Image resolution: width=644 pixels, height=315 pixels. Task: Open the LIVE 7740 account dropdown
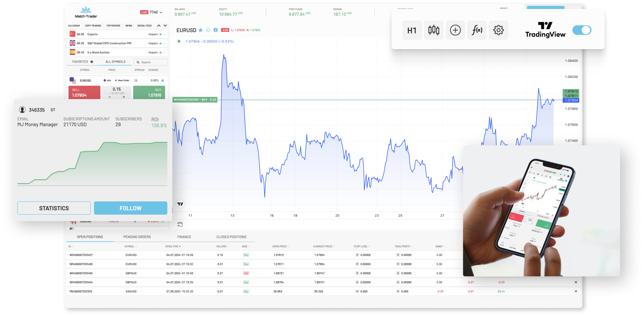pos(152,12)
